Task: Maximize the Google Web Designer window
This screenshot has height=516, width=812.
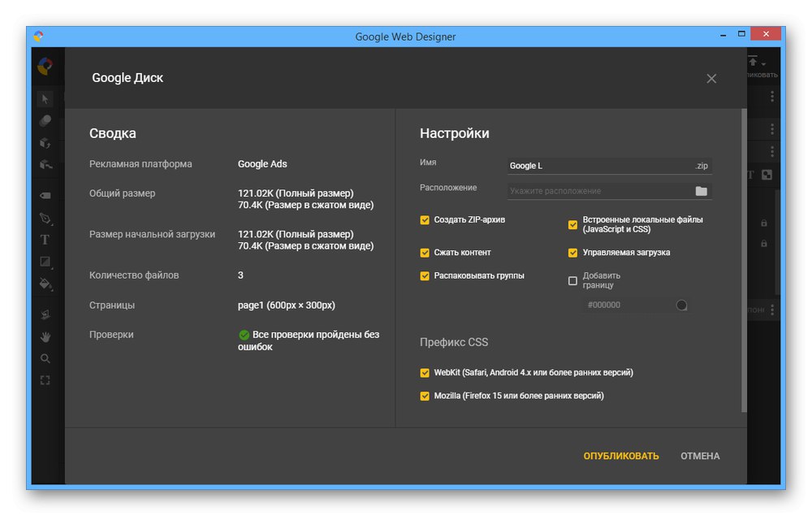Action: pyautogui.click(x=741, y=34)
